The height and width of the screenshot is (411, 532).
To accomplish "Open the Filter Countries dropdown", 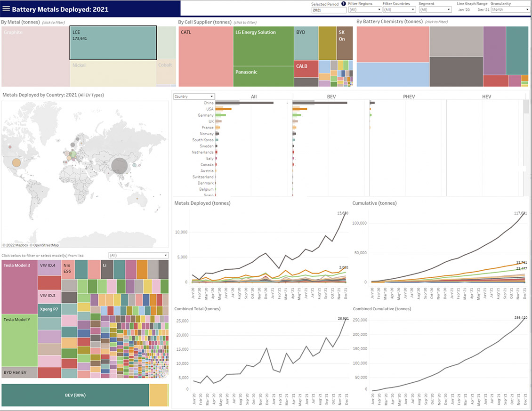I will (399, 9).
